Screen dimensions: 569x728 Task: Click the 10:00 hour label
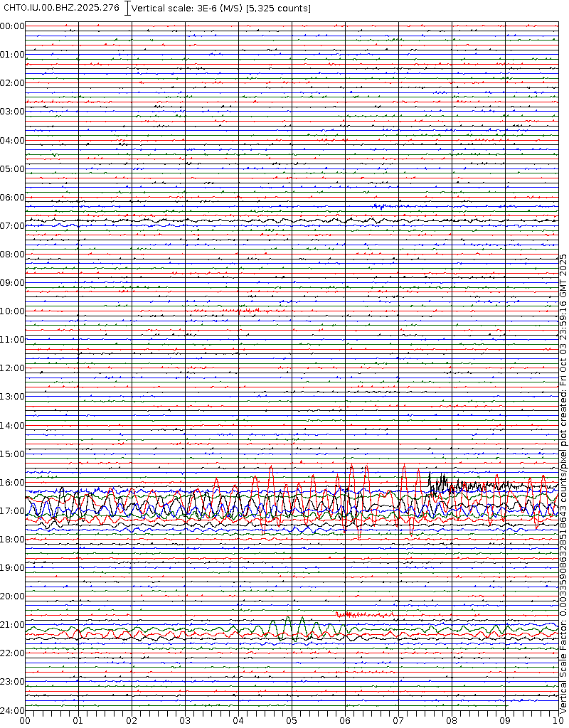(13, 311)
